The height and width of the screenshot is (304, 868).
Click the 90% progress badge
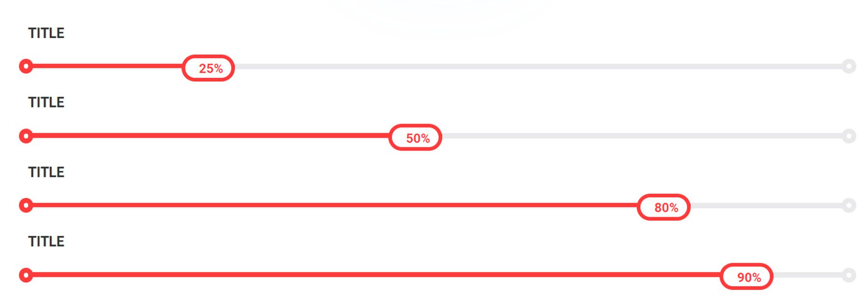[746, 276]
